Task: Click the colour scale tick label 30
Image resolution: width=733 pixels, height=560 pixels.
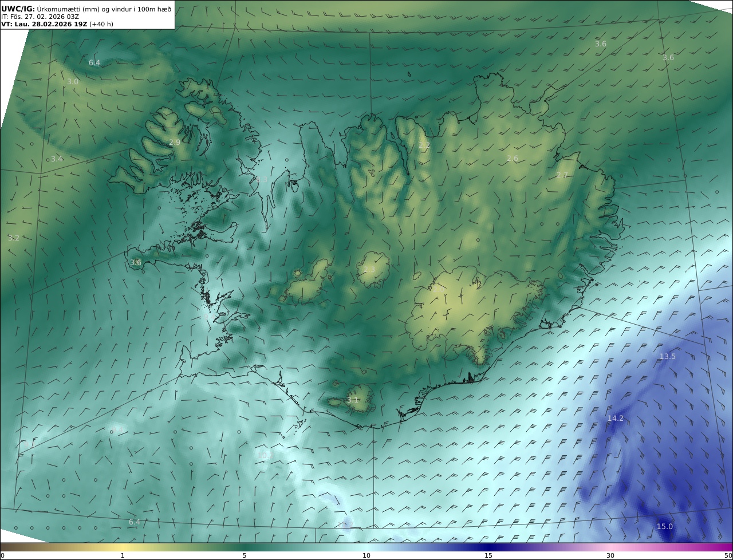Action: (610, 555)
